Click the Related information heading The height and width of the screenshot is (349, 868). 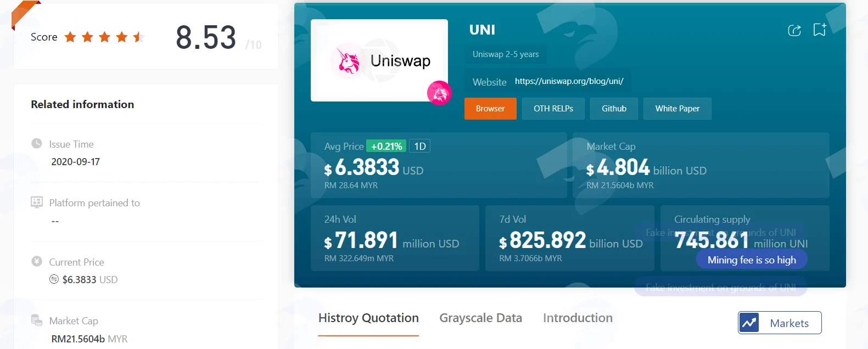82,104
